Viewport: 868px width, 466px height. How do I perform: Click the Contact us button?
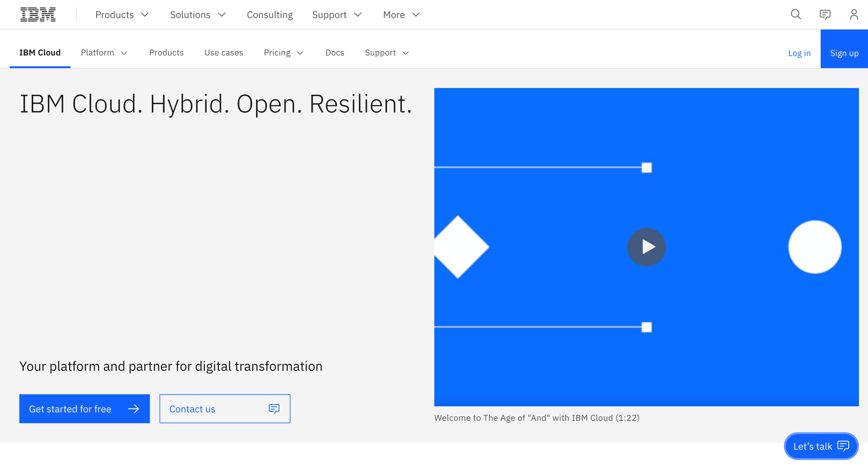[225, 409]
